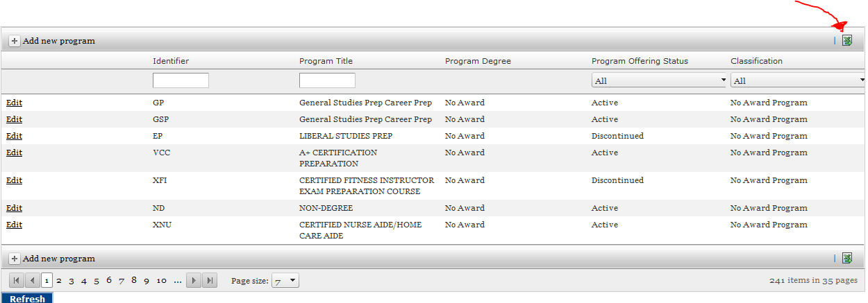
Task: Go to the previous page of results
Action: point(32,281)
